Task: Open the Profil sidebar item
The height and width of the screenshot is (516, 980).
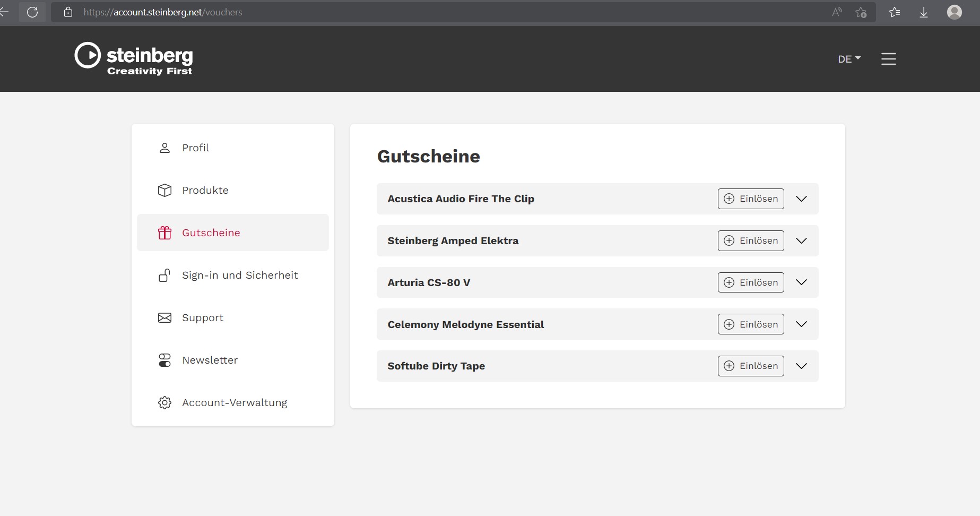Action: click(195, 148)
